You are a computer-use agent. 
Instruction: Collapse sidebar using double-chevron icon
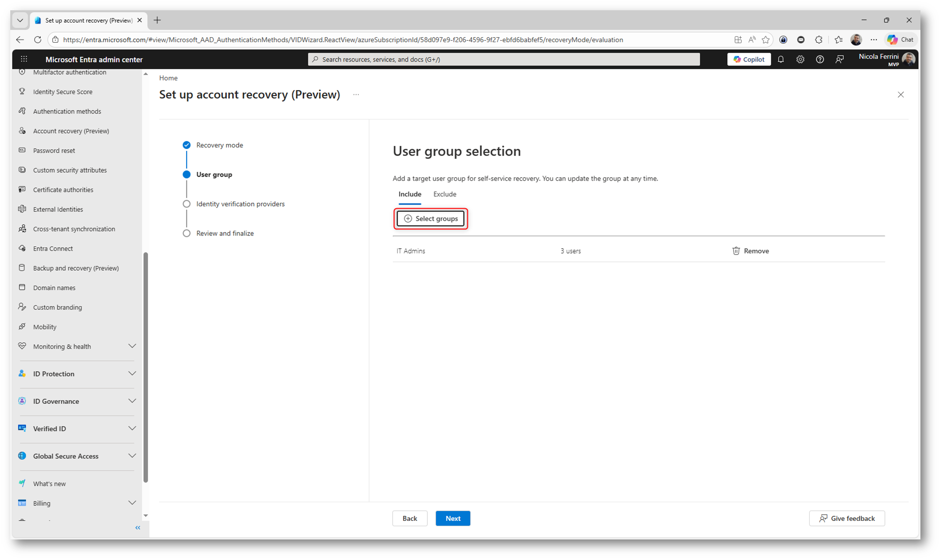pos(138,528)
